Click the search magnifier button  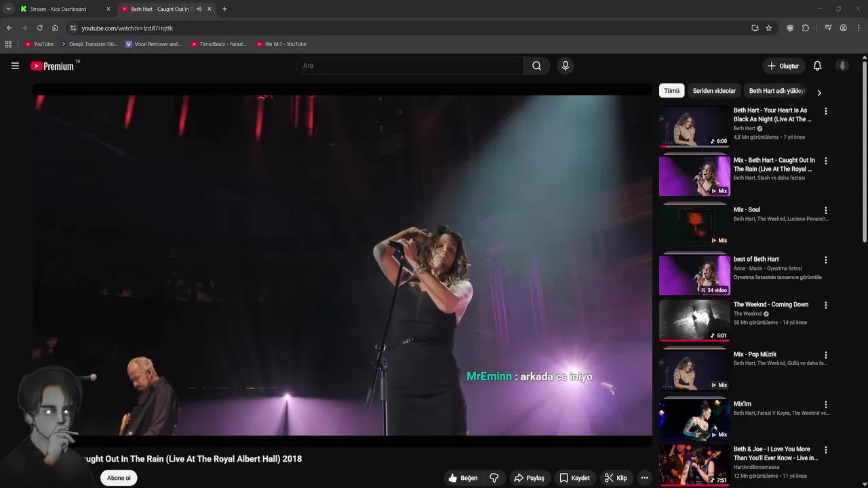click(x=536, y=66)
